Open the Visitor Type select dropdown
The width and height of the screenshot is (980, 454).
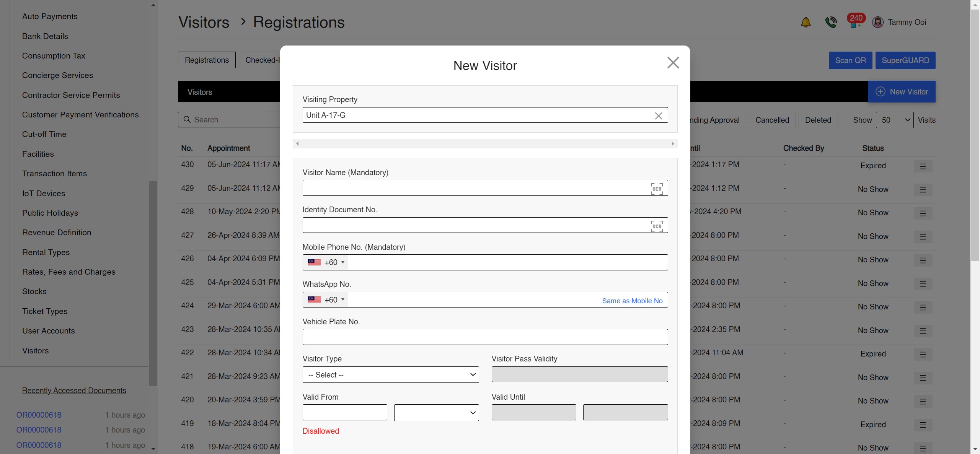(x=390, y=374)
